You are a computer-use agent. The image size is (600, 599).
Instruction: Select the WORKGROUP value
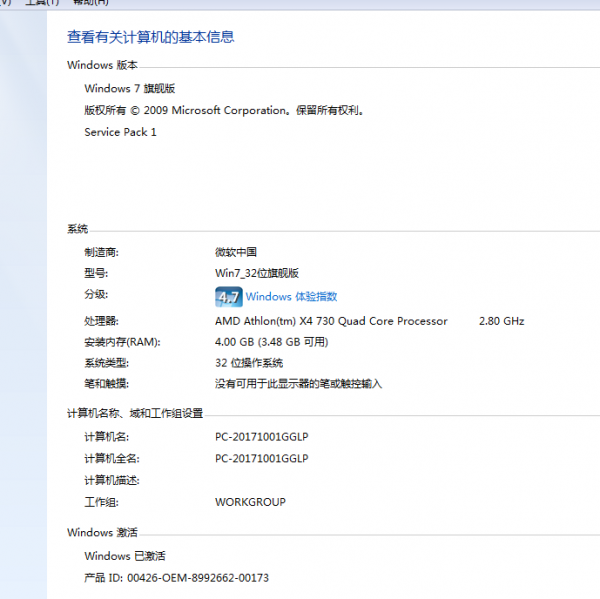coord(250,502)
